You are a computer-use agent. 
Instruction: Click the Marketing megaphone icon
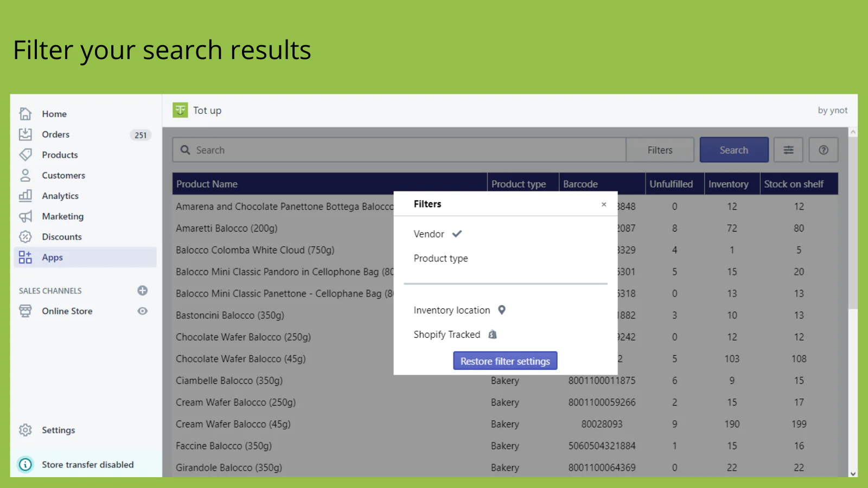click(x=25, y=216)
